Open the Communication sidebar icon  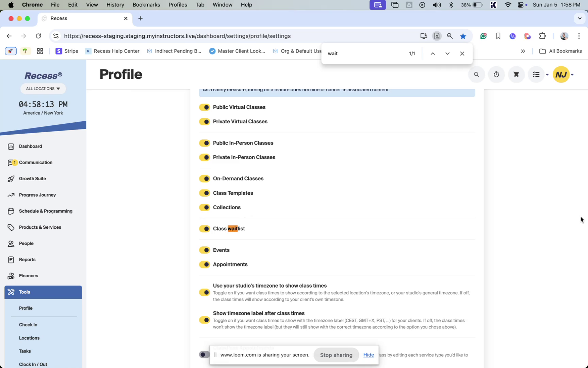pyautogui.click(x=11, y=163)
